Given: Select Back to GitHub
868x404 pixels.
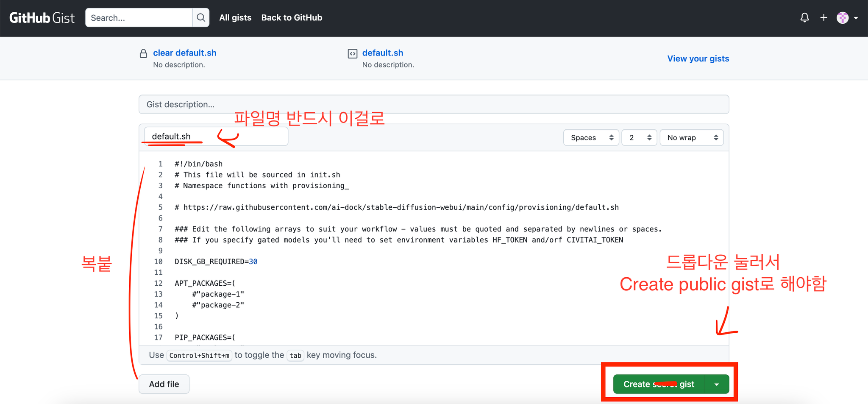Looking at the screenshot, I should pyautogui.click(x=292, y=18).
